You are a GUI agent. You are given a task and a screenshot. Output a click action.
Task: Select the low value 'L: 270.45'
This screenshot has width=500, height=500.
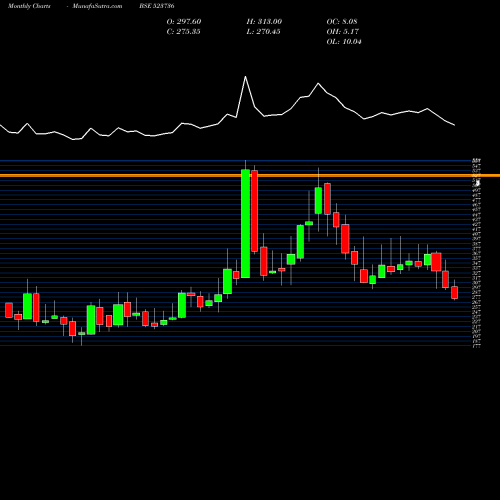point(263,31)
